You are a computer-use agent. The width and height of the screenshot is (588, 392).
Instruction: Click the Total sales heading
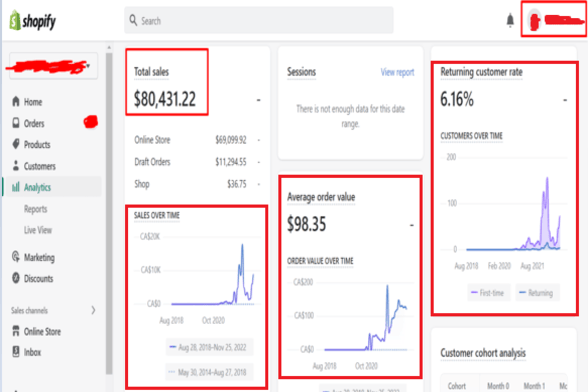[x=152, y=72]
